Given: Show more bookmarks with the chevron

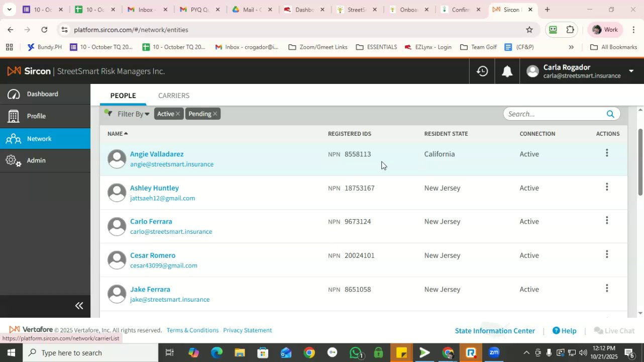Looking at the screenshot, I should [x=571, y=47].
